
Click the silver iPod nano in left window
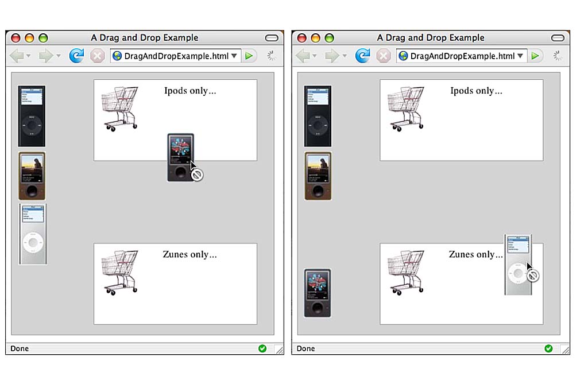33,234
